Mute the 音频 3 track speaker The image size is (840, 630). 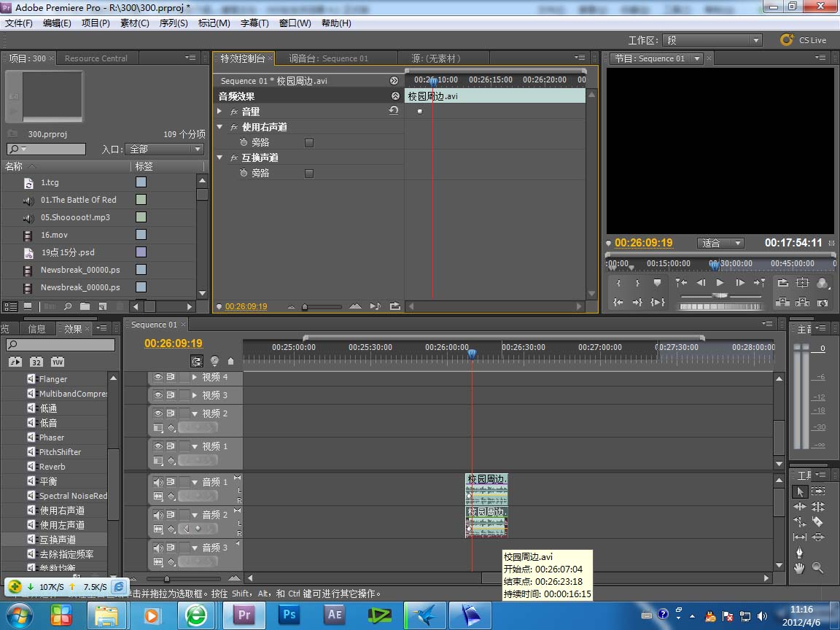(158, 548)
